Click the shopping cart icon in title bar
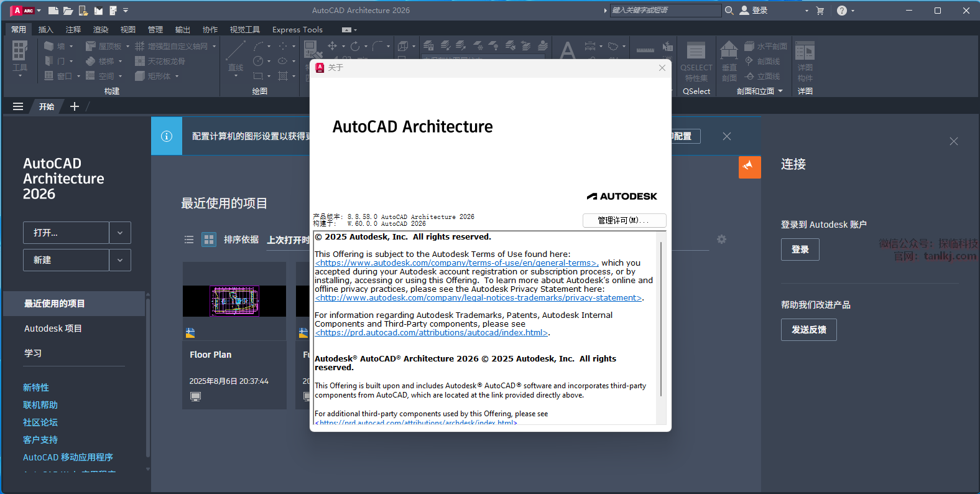 pos(820,11)
